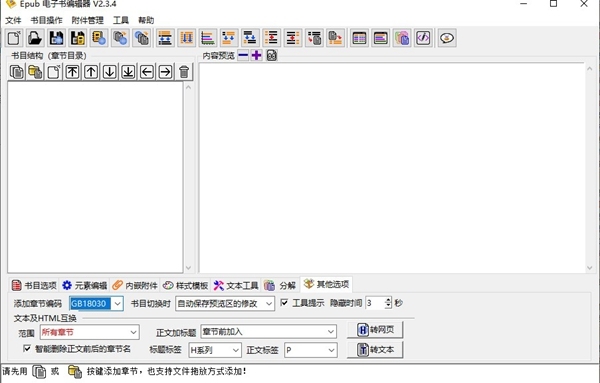Click the 隐藏时间 seconds input field

click(375, 303)
